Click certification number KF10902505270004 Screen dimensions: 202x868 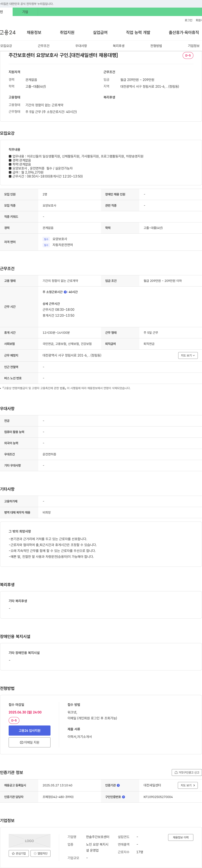[x=158, y=797]
